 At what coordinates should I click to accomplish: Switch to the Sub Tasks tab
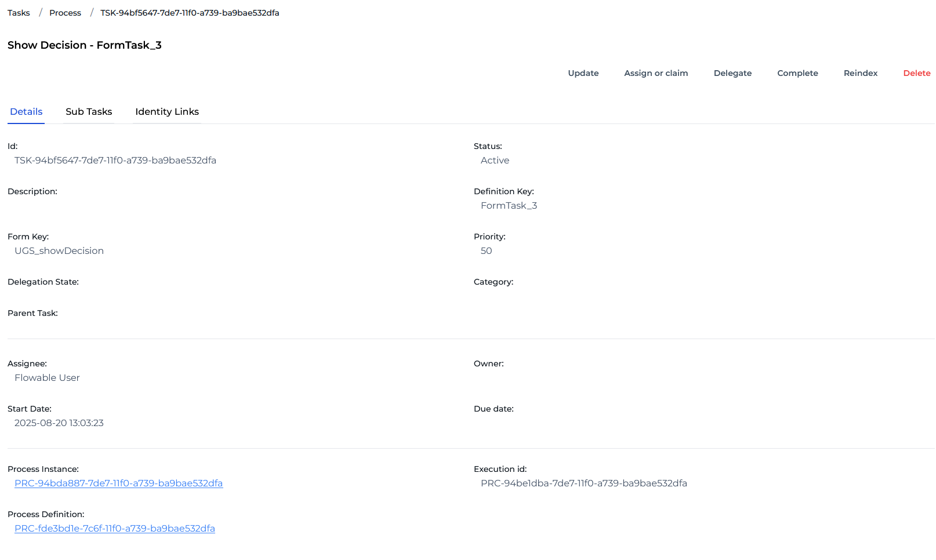(88, 111)
